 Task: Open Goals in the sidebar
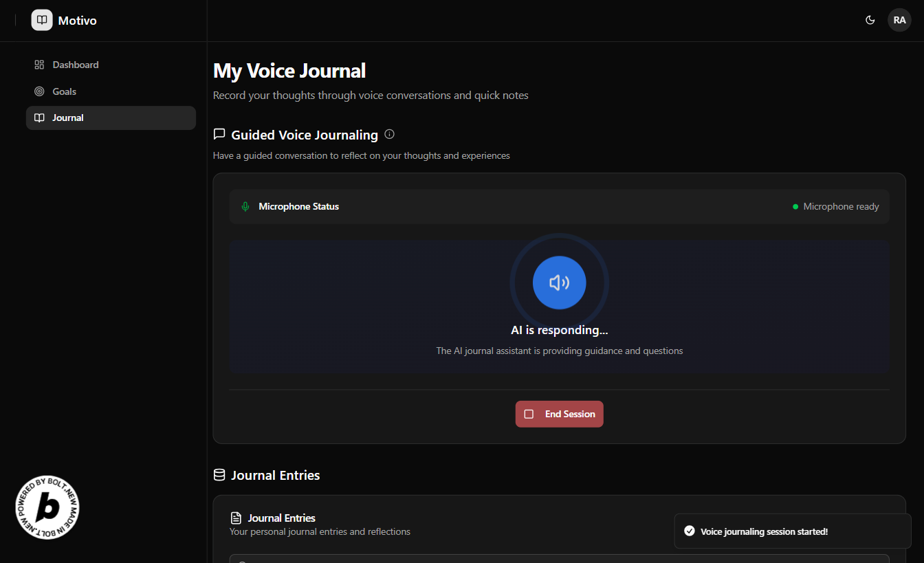[111, 91]
